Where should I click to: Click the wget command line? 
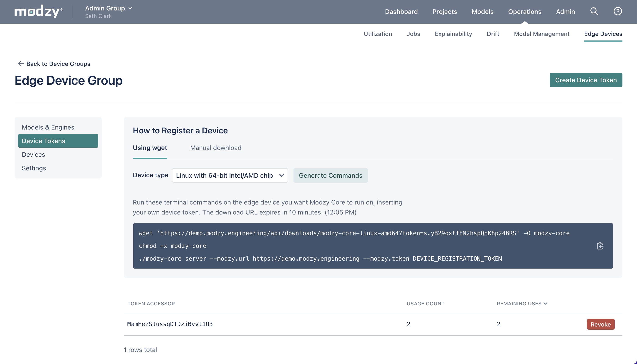coord(354,233)
